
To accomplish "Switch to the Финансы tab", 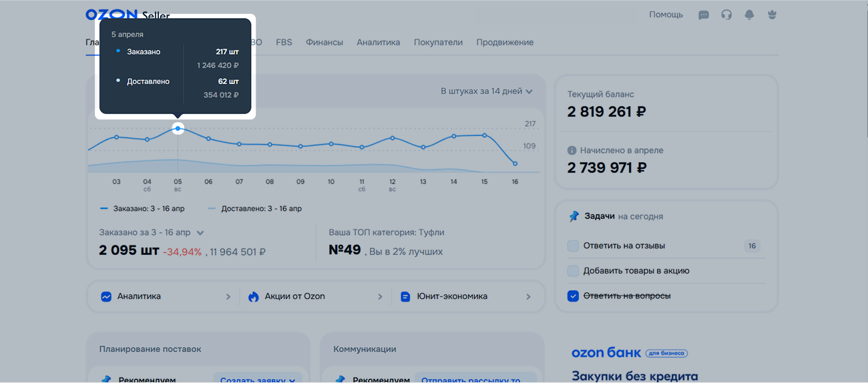I will pyautogui.click(x=324, y=43).
